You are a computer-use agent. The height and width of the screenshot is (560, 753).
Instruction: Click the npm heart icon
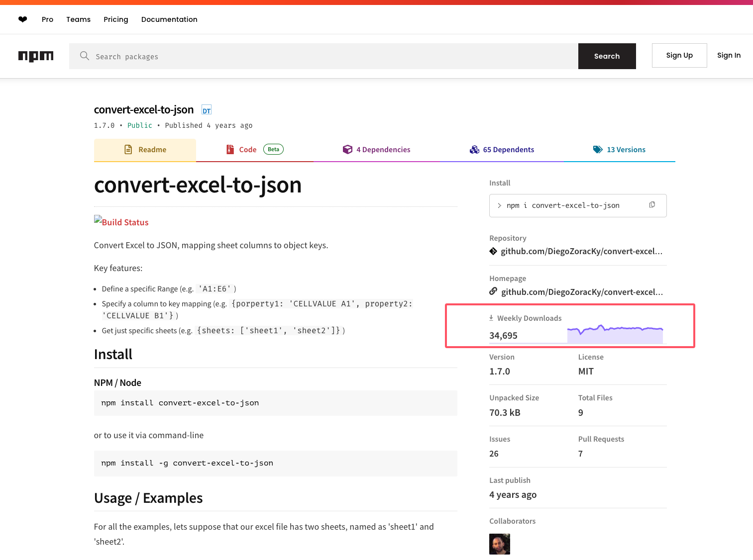coord(22,19)
